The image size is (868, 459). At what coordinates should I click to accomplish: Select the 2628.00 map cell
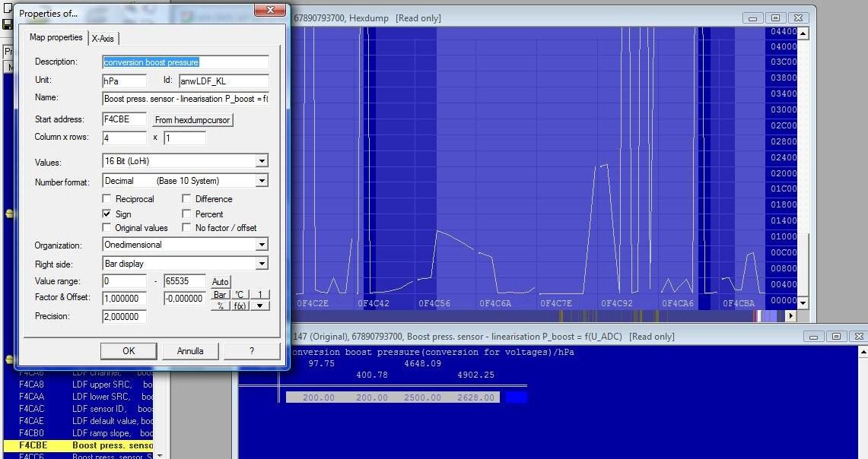475,397
